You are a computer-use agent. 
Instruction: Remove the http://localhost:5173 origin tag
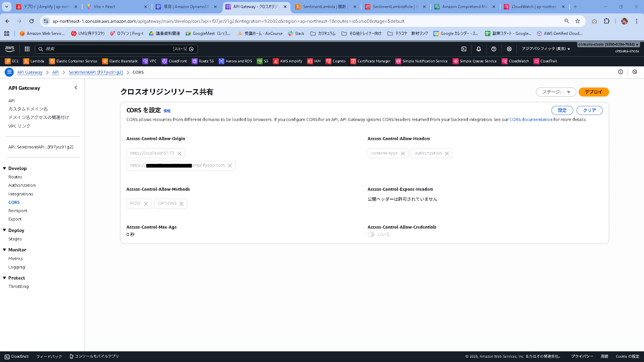[x=179, y=154]
